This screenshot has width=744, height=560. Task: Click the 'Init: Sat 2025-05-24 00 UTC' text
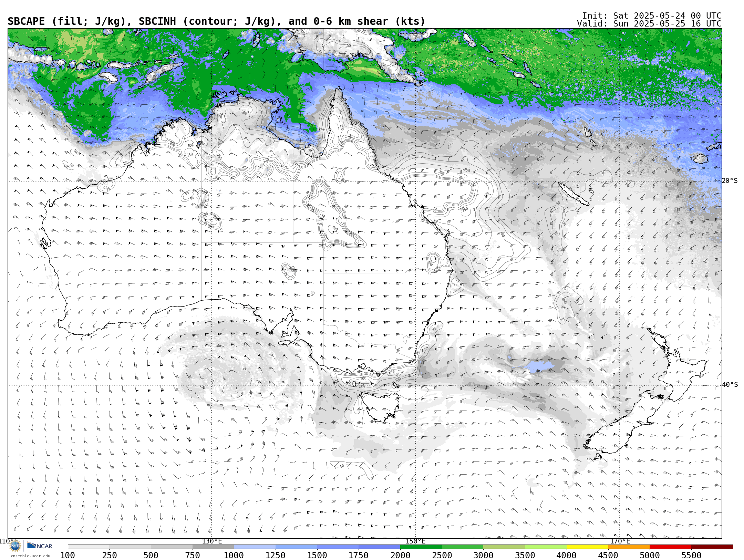click(652, 16)
